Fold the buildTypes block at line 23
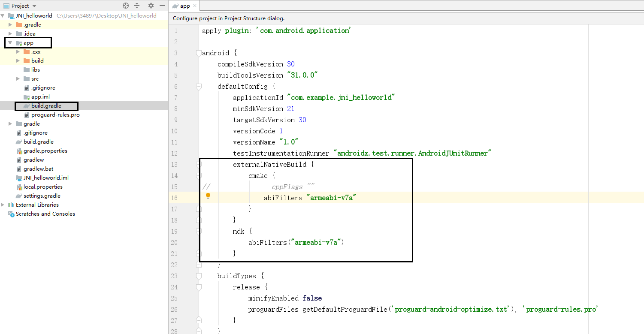Image resolution: width=644 pixels, height=334 pixels. pyautogui.click(x=199, y=276)
